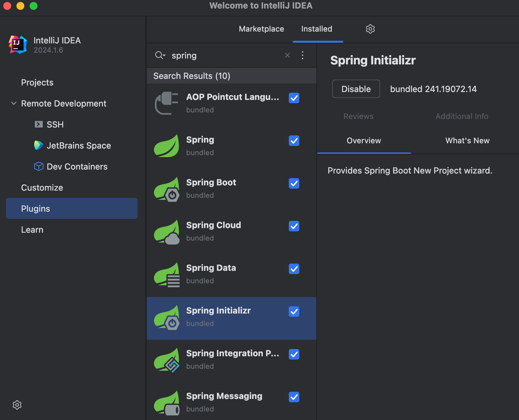Open the SSH terminal icon
519x420 pixels.
(x=39, y=124)
